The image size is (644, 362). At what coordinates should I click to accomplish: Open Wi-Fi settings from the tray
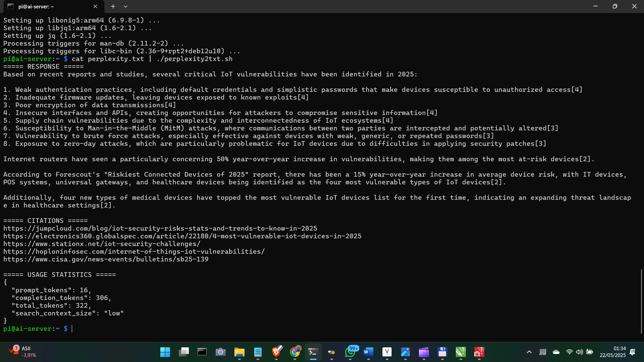570,352
